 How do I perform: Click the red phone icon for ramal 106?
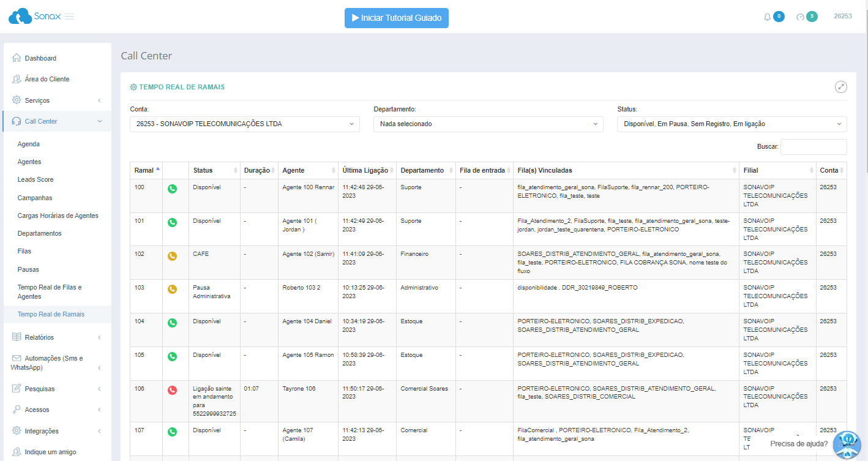172,390
